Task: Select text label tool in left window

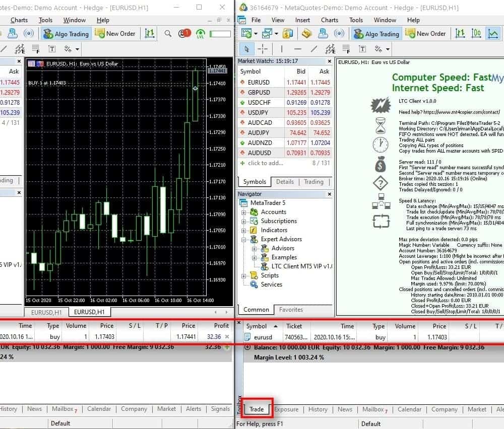Action: 52,49
